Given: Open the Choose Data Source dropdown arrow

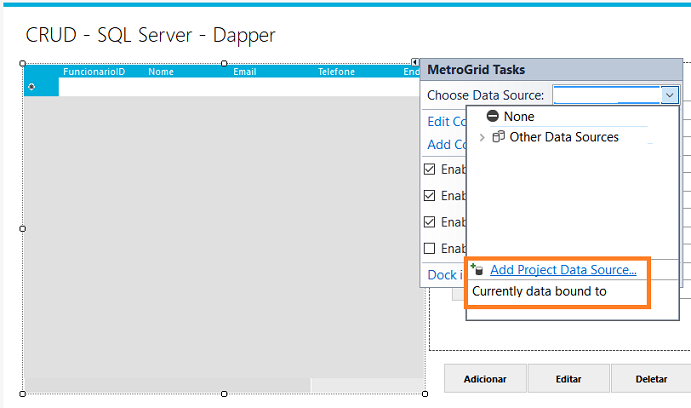Looking at the screenshot, I should (669, 95).
